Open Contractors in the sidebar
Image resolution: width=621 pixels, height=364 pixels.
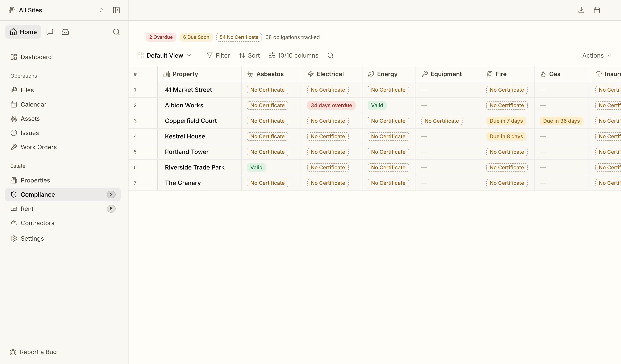(63, 223)
